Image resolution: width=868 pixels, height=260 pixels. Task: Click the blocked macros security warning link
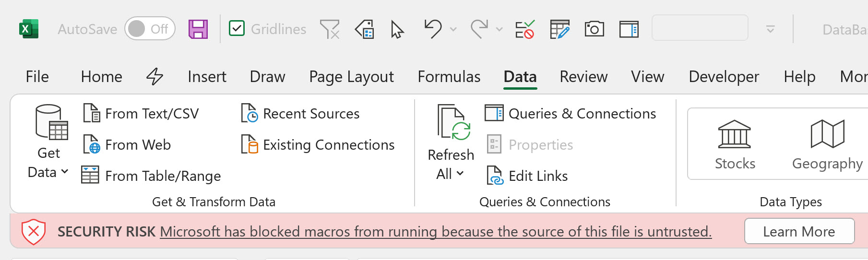click(x=435, y=232)
